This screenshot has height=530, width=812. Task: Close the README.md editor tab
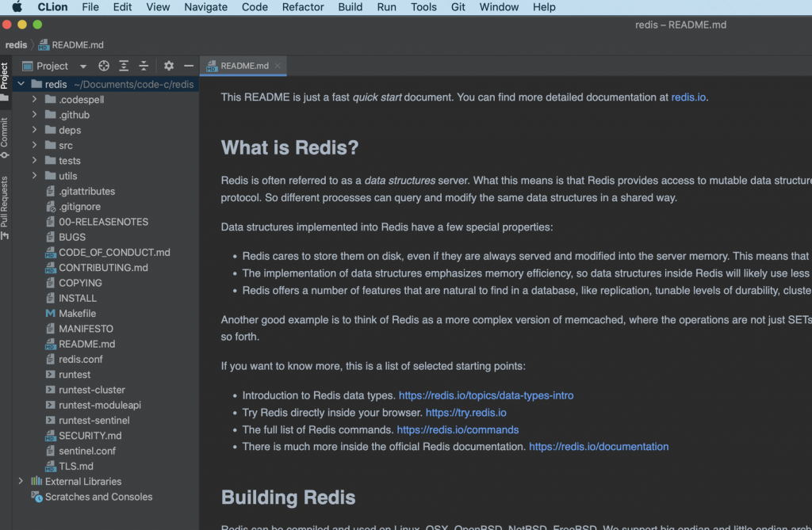click(278, 66)
